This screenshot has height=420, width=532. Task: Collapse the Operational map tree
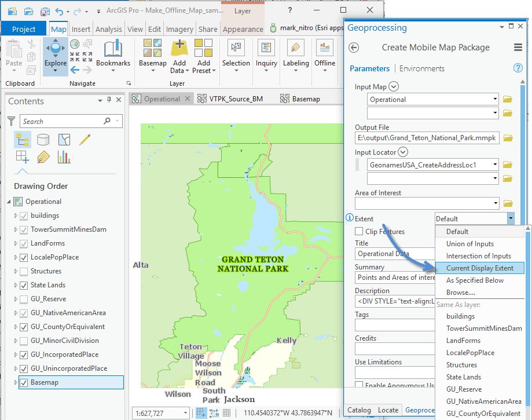tap(9, 202)
